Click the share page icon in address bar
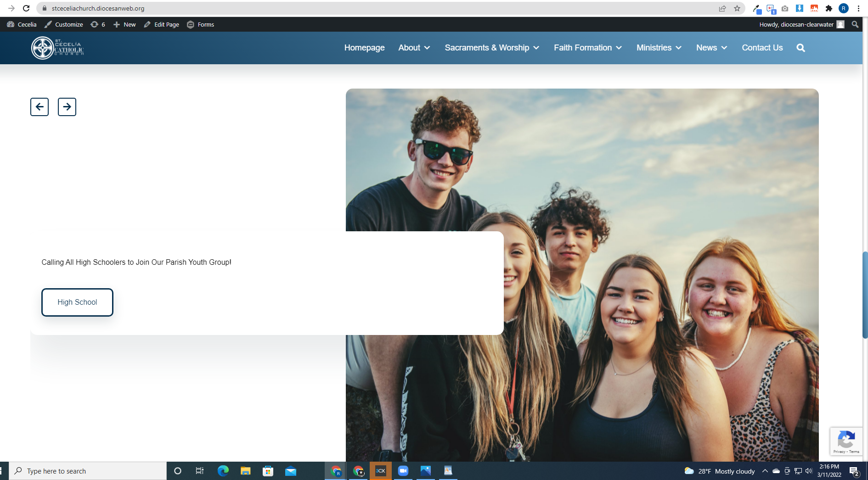The image size is (868, 480). pyautogui.click(x=722, y=8)
